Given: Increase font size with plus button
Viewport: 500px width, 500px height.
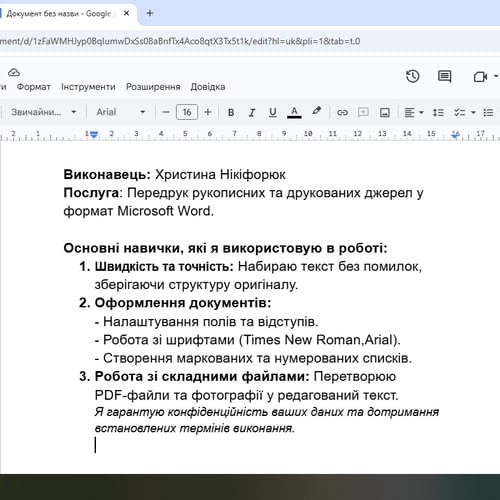Looking at the screenshot, I should pos(208,112).
